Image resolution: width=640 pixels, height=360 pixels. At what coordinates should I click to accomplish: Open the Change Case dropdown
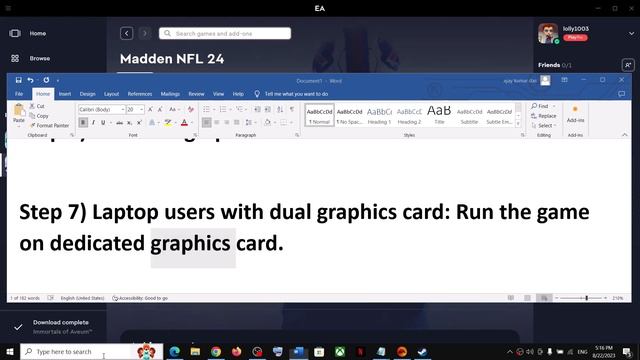pos(174,109)
